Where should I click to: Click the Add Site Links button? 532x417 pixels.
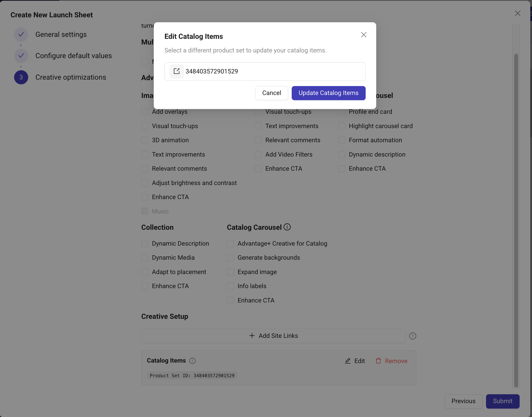click(273, 336)
